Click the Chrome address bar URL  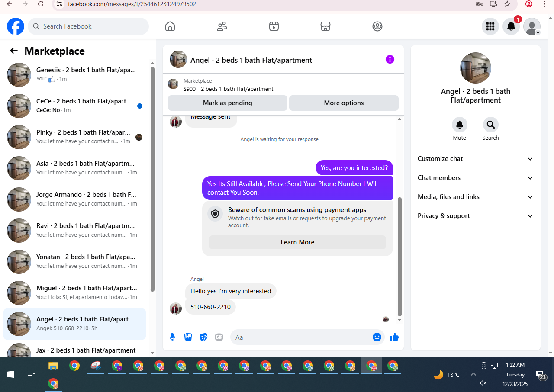point(132,4)
